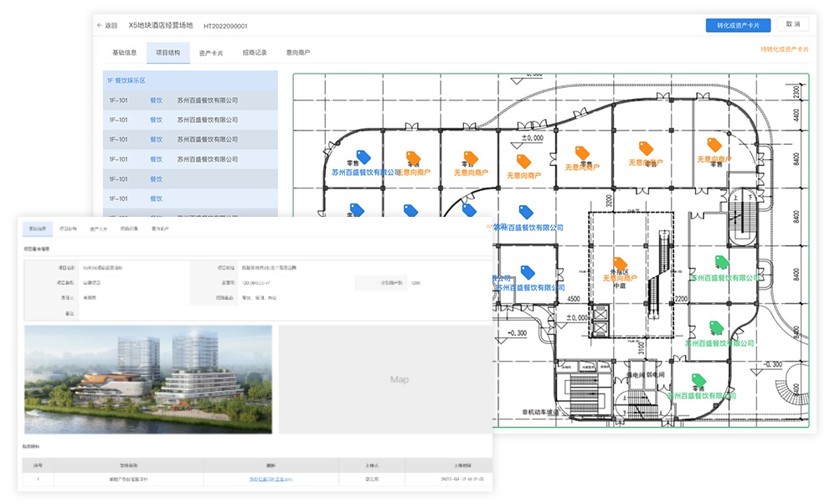This screenshot has height=504, width=835.
Task: Switch to the 基础信息 tab in the back window
Action: coord(124,53)
